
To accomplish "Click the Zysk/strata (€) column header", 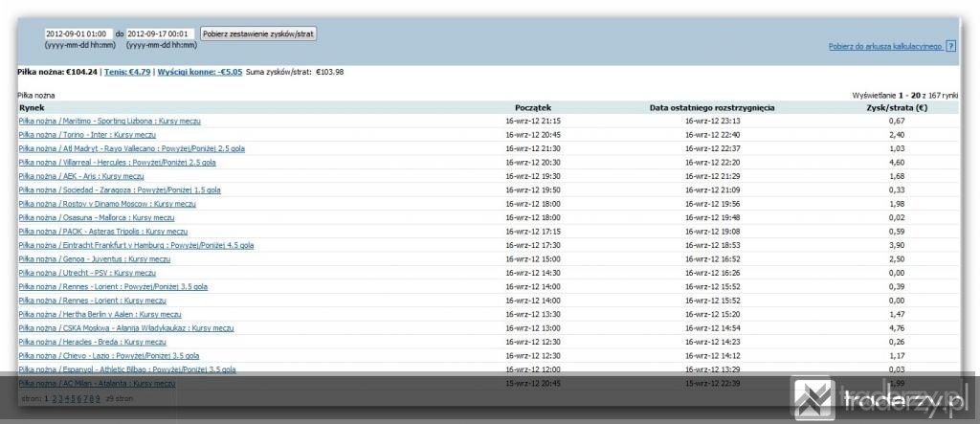I will pyautogui.click(x=896, y=107).
